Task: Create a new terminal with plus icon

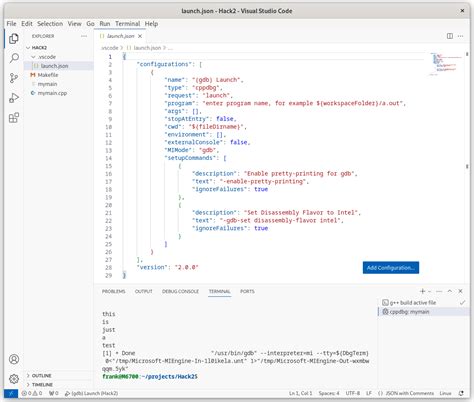Action: coord(422,291)
